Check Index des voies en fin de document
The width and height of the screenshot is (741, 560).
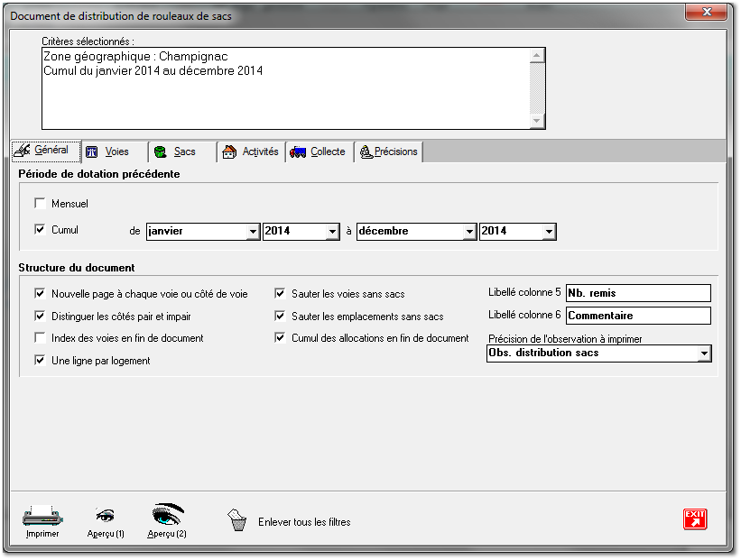pyautogui.click(x=40, y=337)
